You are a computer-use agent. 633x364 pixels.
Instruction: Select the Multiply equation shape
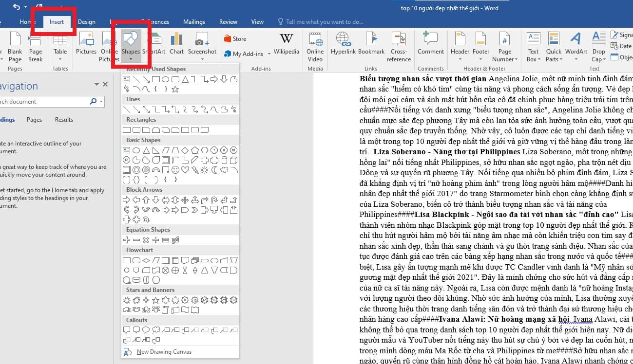coord(146,240)
